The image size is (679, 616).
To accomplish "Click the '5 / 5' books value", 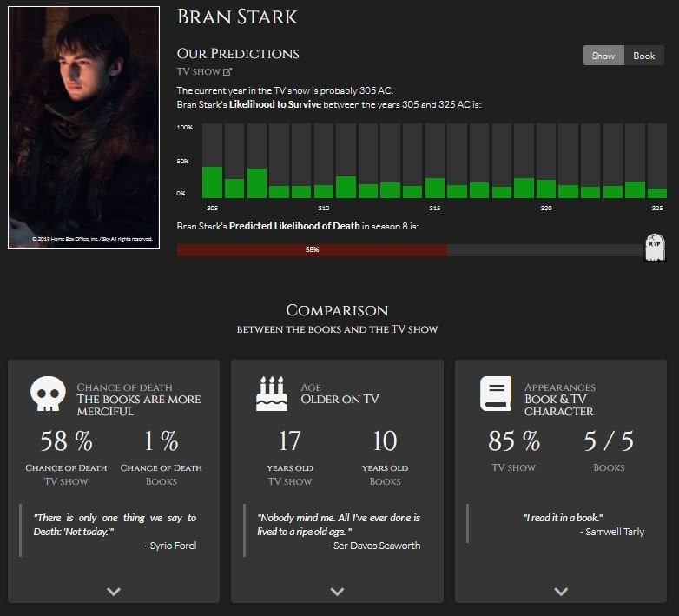I will (x=609, y=441).
